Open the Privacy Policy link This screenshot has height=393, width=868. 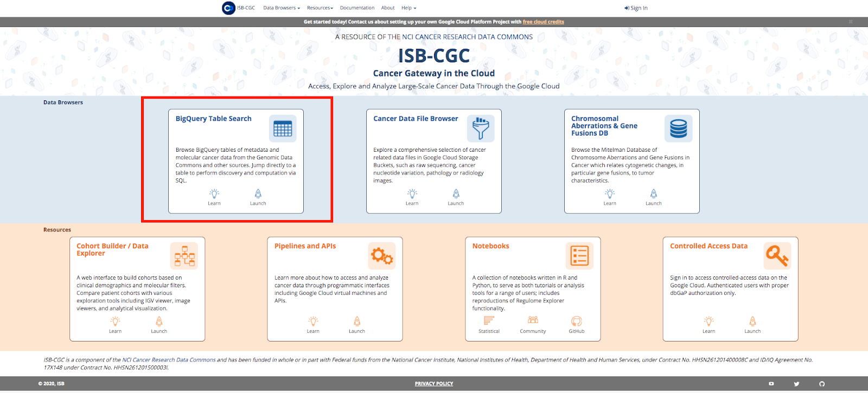(x=433, y=384)
